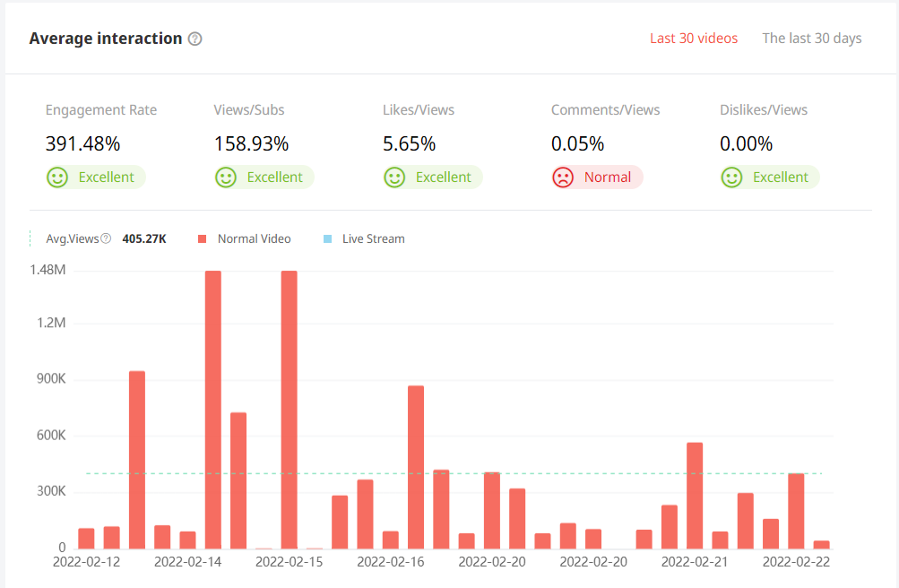Switch to The last 30 days tab

tap(811, 39)
